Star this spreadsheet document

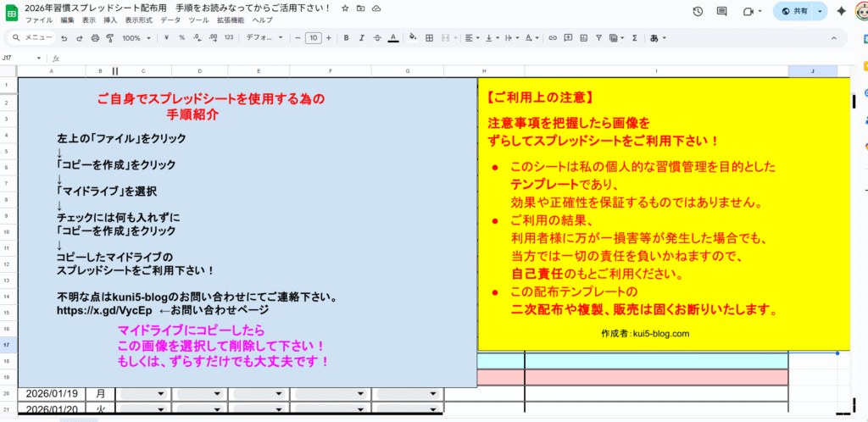(345, 8)
